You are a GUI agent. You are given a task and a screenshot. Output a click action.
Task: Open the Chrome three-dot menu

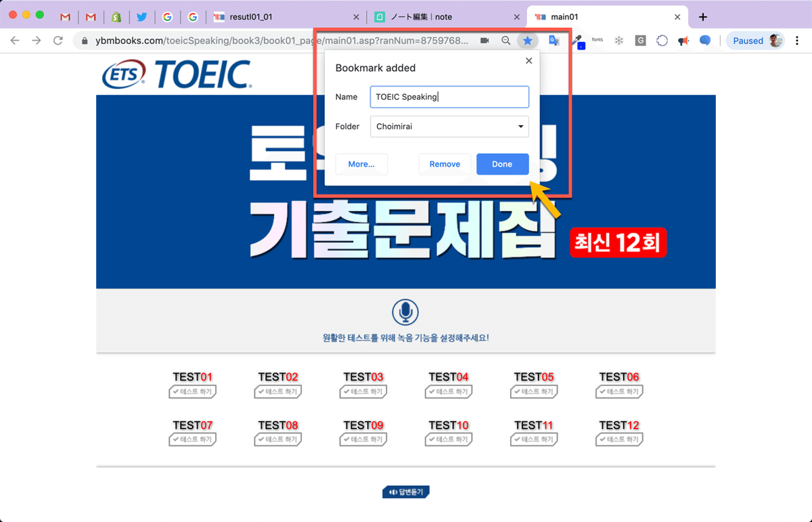(x=797, y=41)
